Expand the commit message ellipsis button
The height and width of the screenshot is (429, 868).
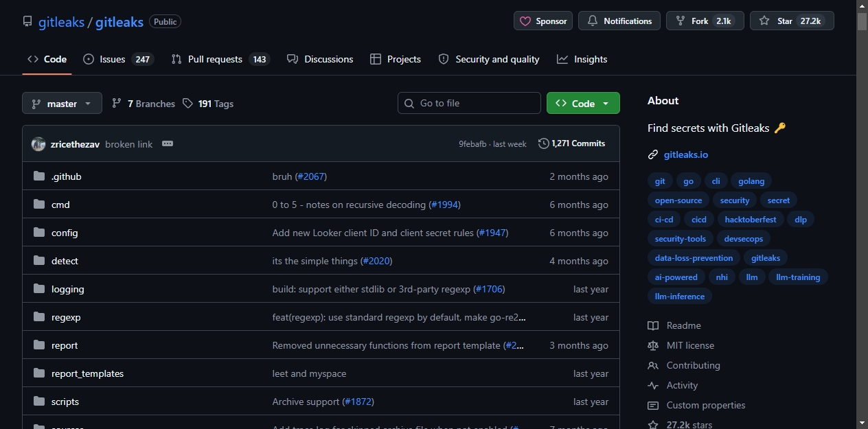(168, 143)
